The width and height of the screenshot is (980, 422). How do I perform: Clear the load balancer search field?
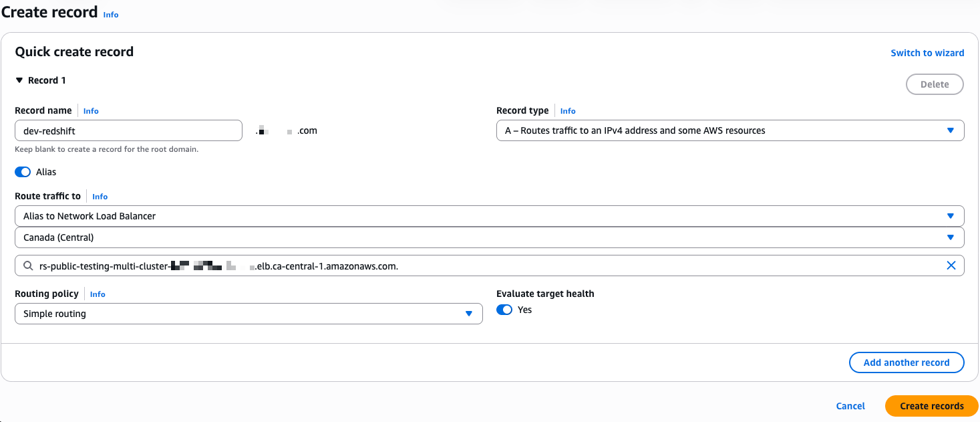coord(951,266)
